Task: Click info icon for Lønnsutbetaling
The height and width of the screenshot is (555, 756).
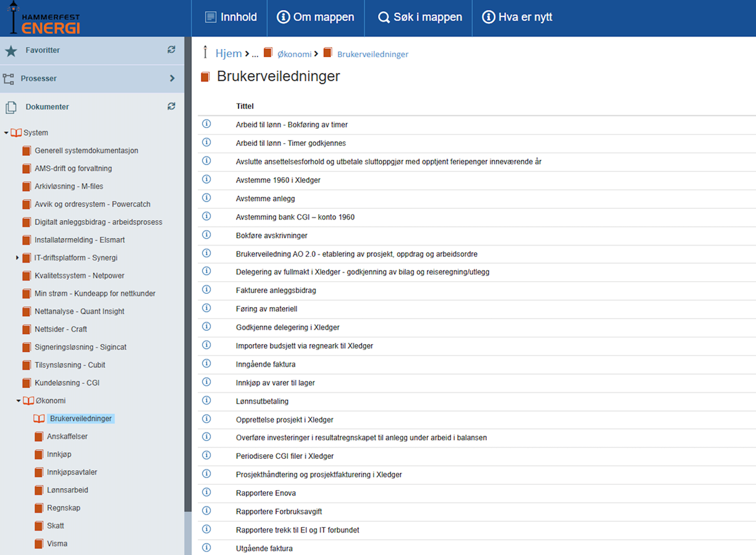Action: coord(206,401)
